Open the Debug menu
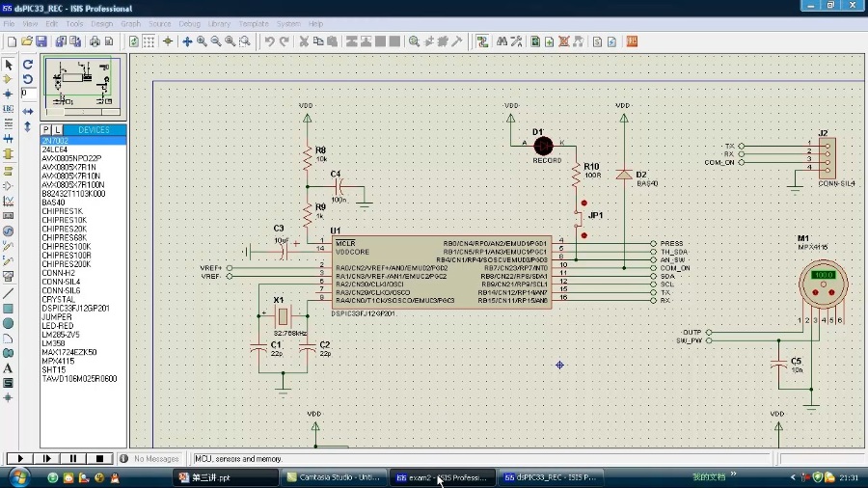This screenshot has height=488, width=868. (x=189, y=24)
